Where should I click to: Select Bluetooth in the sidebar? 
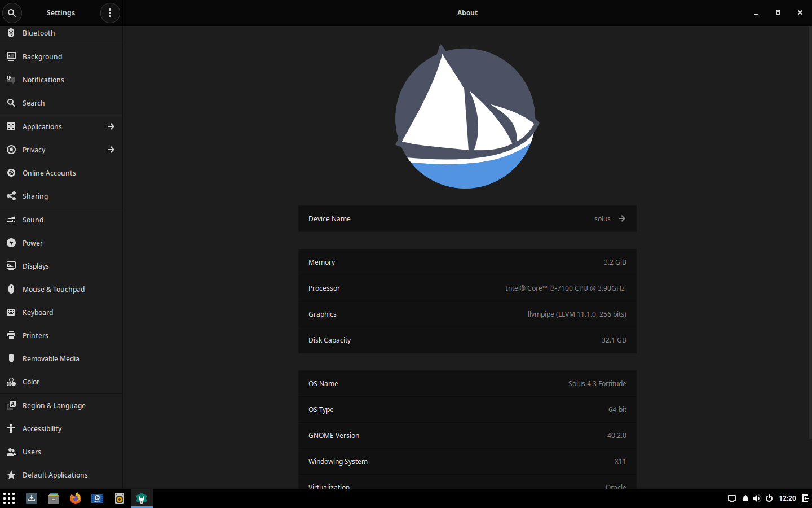coord(61,33)
